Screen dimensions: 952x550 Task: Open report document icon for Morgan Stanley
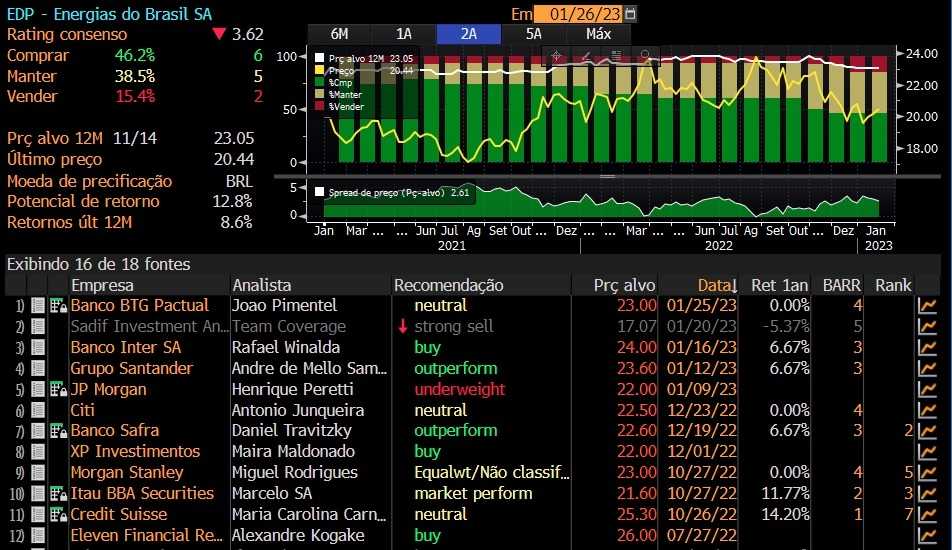[38, 472]
